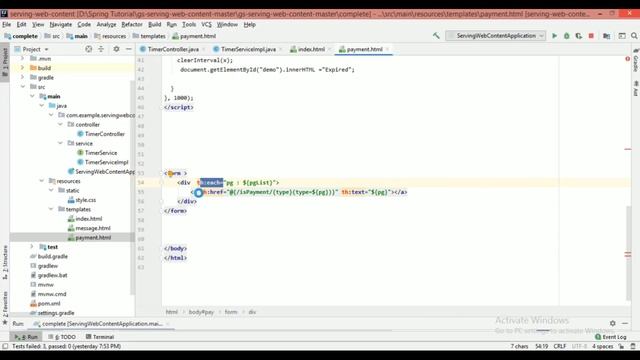This screenshot has width=640, height=360.
Task: Collapse the java folder
Action: [x=41, y=105]
